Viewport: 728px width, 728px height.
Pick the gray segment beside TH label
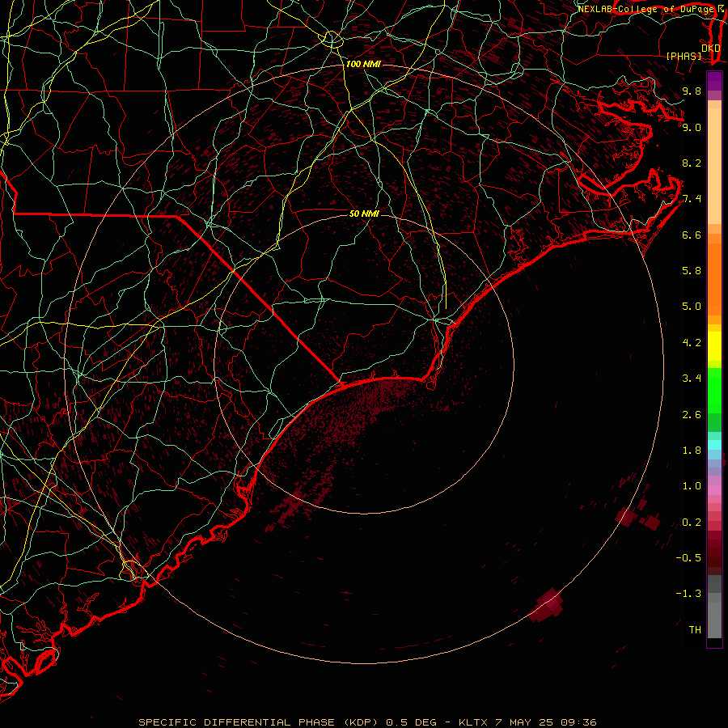714,620
